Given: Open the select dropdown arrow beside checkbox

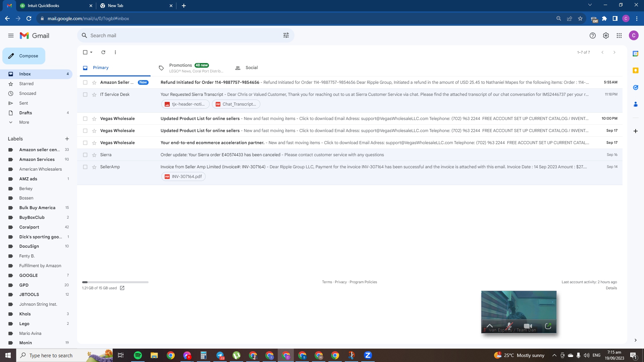Looking at the screenshot, I should pos(91,52).
